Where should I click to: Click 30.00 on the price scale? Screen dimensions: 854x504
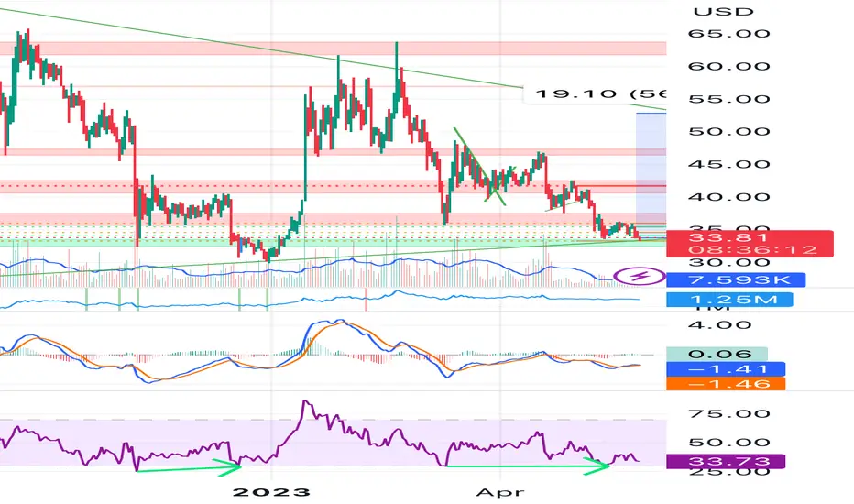click(728, 263)
